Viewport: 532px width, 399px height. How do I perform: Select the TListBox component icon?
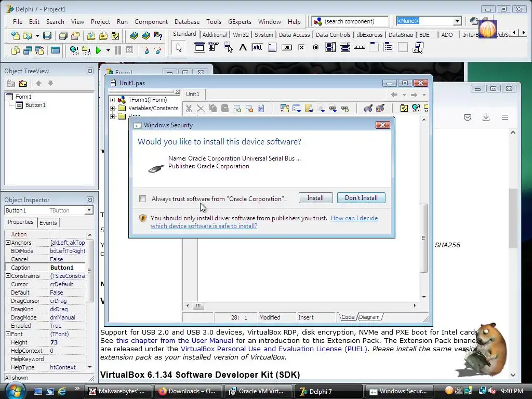click(x=330, y=47)
